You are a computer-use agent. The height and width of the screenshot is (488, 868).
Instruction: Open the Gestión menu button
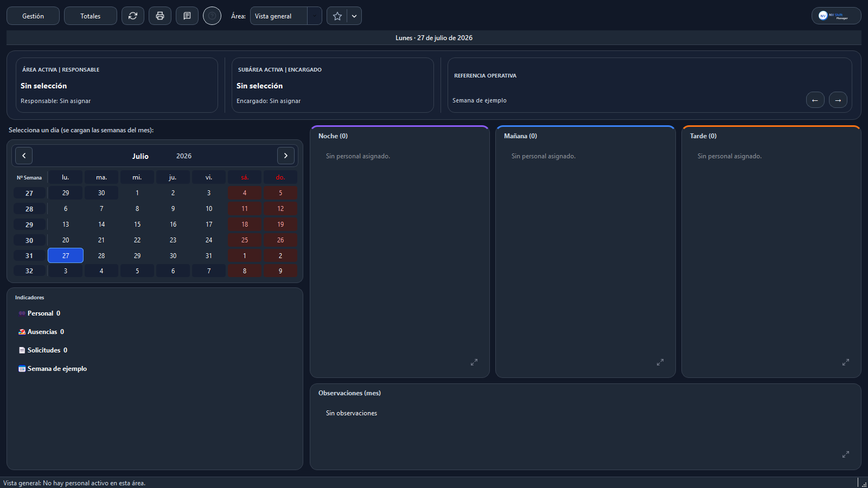pyautogui.click(x=33, y=16)
